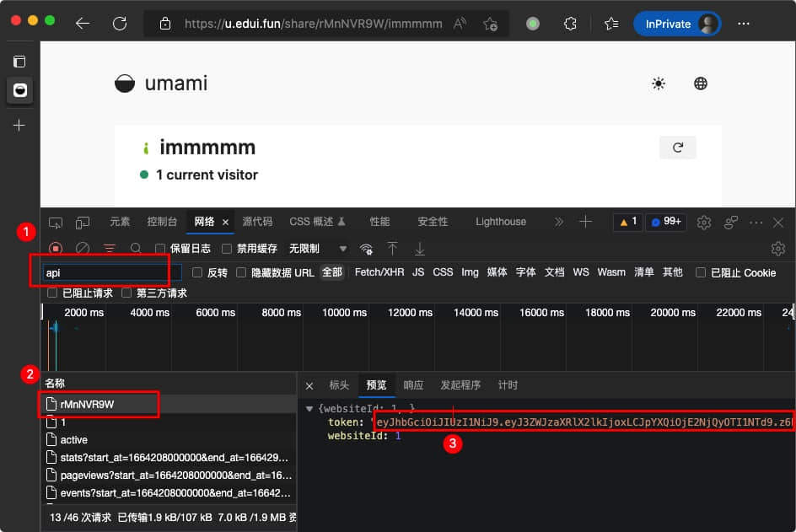The width and height of the screenshot is (796, 532).
Task: Add this page to favorites with the star-plus icon
Action: click(x=491, y=24)
